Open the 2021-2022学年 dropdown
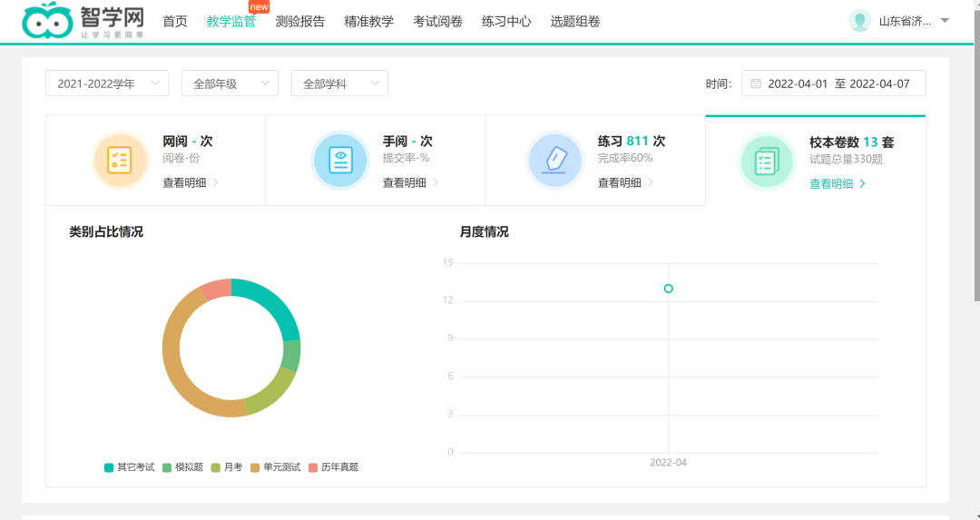This screenshot has width=980, height=520. click(x=107, y=83)
